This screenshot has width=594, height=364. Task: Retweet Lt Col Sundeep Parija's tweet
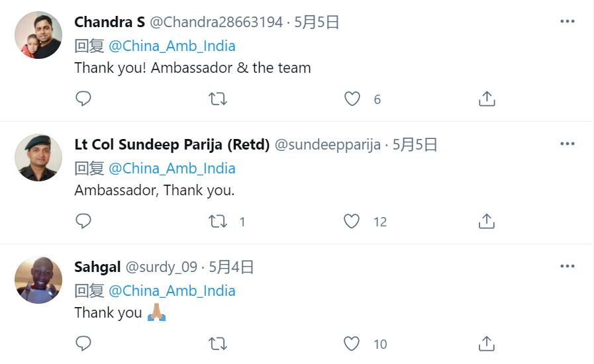[218, 221]
